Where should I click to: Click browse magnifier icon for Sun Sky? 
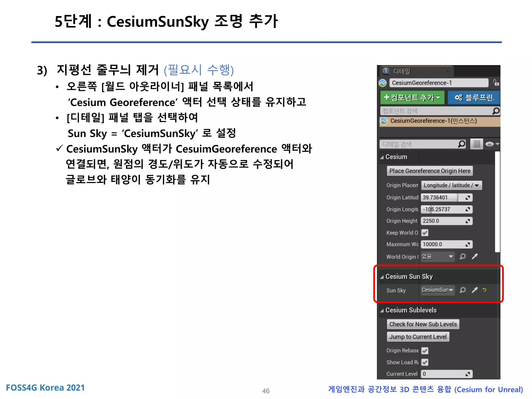463,290
